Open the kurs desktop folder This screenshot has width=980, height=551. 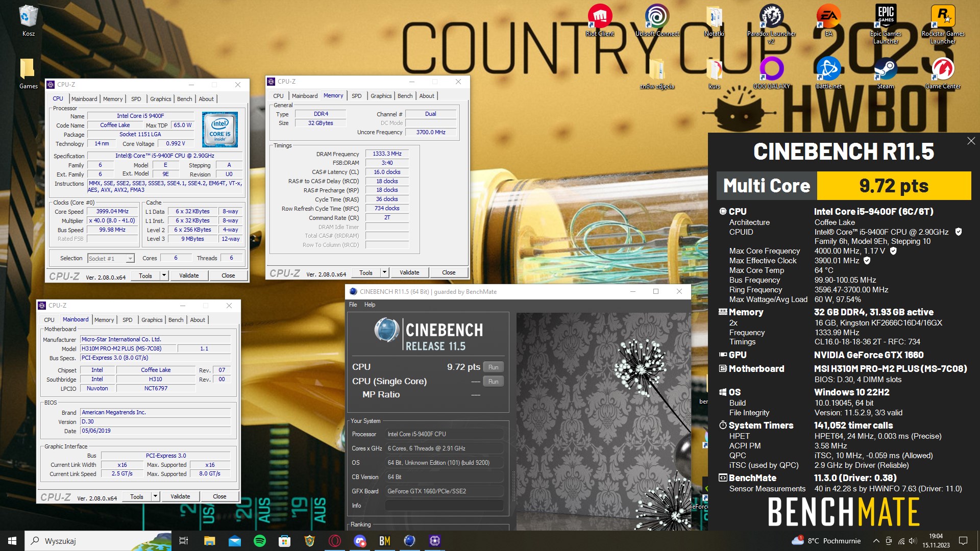pos(714,73)
